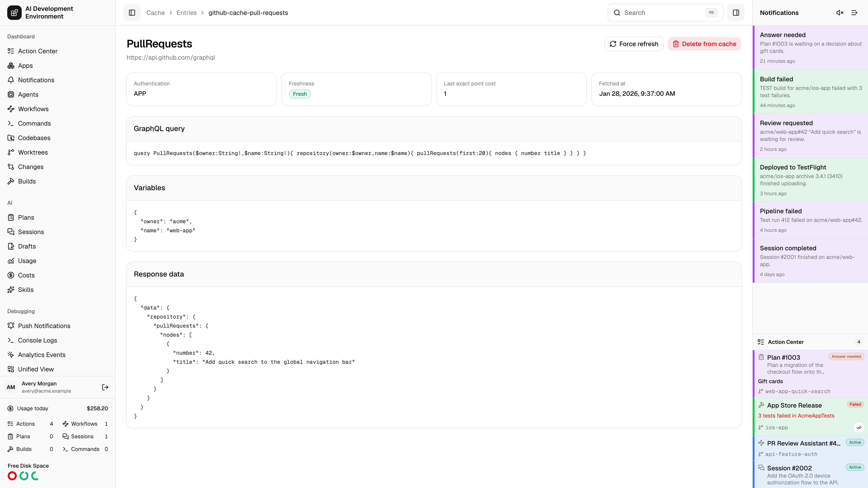This screenshot has height=488, width=868.
Task: Open the Answer needed notification
Action: click(x=810, y=48)
